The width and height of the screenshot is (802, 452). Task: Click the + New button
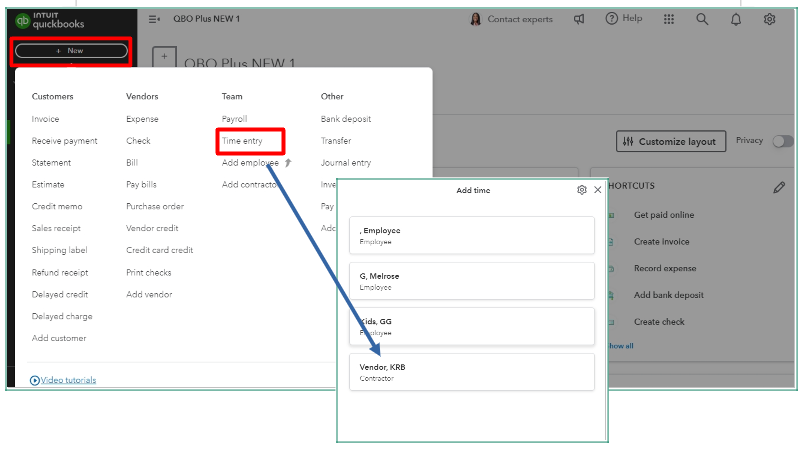pos(71,51)
